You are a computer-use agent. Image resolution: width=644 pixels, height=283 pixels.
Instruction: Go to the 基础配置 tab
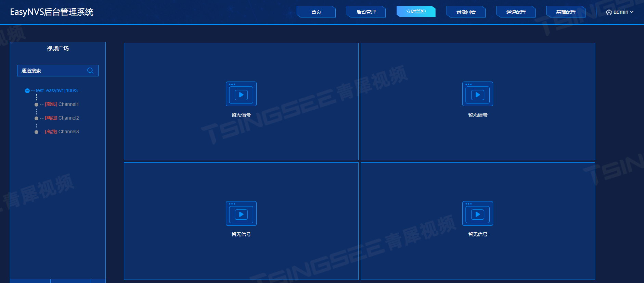566,12
